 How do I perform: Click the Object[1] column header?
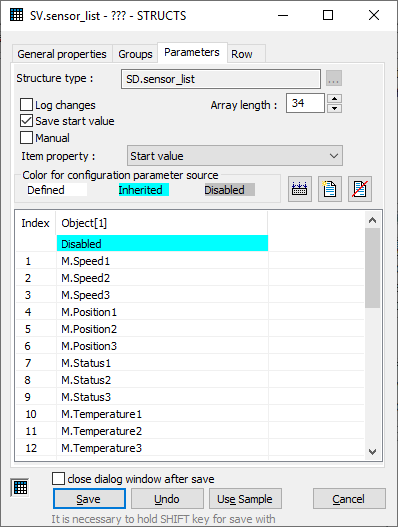(x=162, y=223)
